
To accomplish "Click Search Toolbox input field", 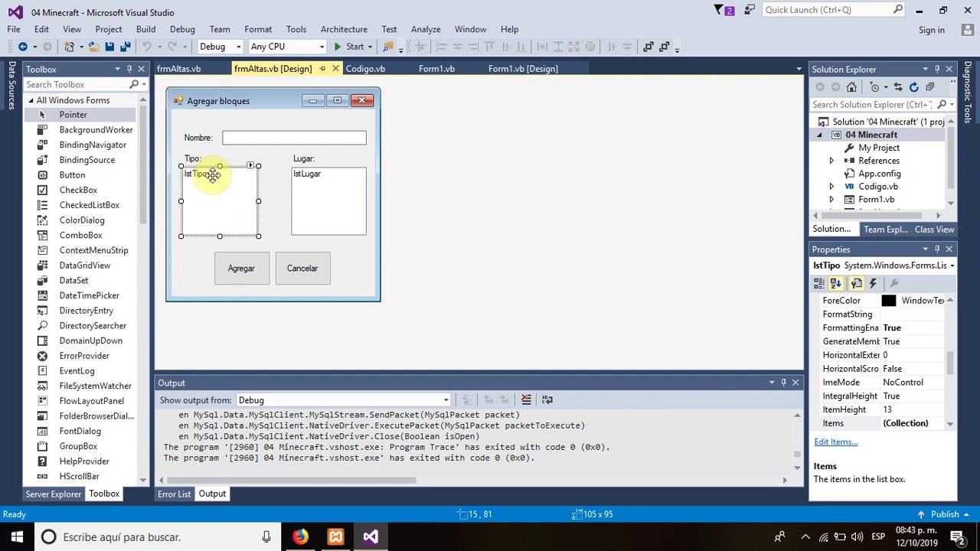I will coord(77,84).
